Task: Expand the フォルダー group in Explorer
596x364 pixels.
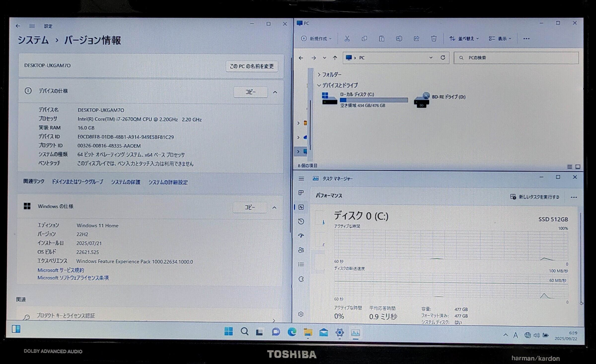Action: [319, 74]
